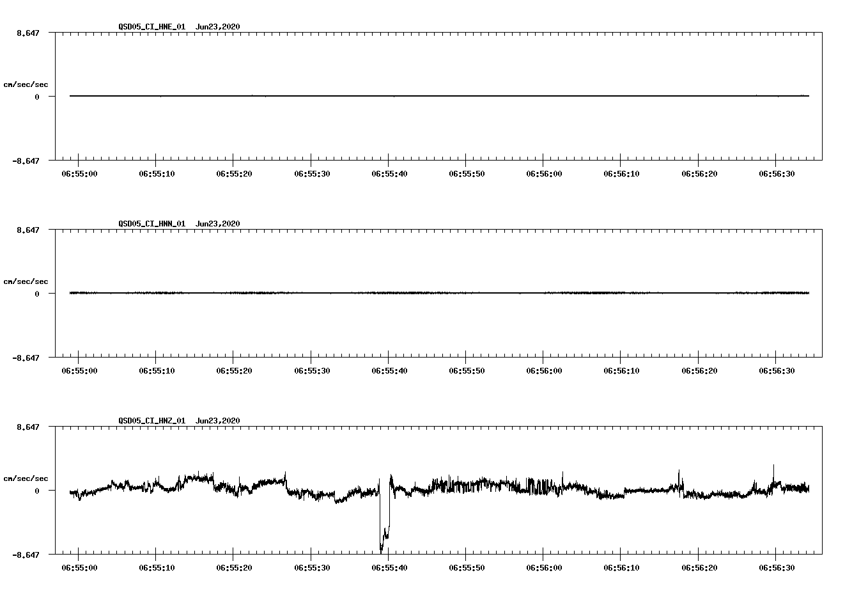Click 06:55:40 time label under HNE plot
This screenshot has height=591, width=868.
point(390,174)
